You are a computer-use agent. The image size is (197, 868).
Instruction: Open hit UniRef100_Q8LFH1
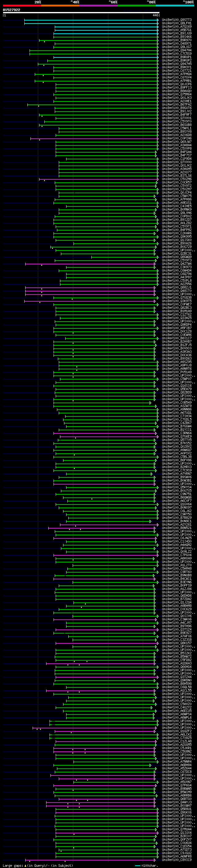coord(176,23)
